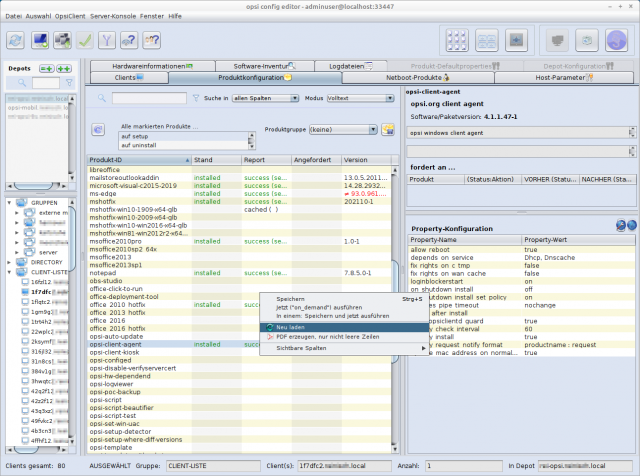Click the dark single-panel view toolbar button
The width and height of the screenshot is (640, 476).
(x=516, y=40)
